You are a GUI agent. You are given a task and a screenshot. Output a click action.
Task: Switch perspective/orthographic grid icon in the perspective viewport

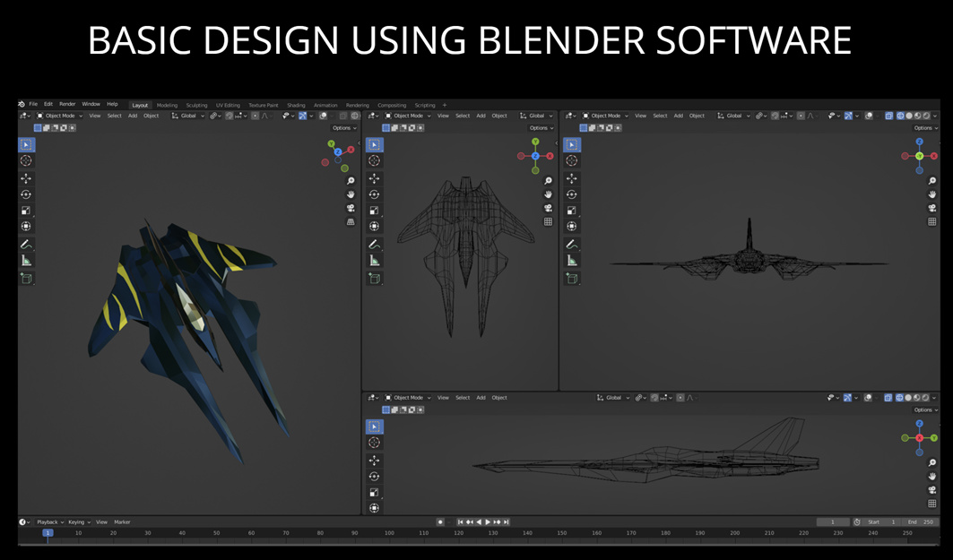[351, 221]
